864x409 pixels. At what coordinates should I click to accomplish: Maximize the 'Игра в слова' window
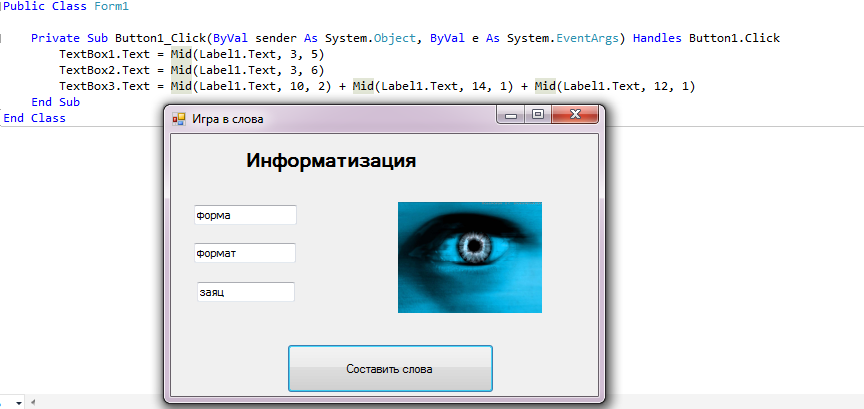coord(537,115)
